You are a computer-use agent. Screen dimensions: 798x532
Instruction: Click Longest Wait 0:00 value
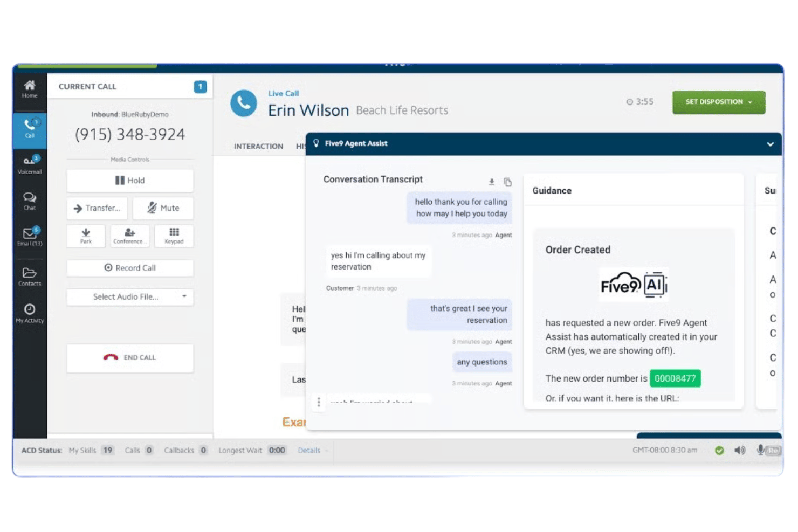coord(277,450)
